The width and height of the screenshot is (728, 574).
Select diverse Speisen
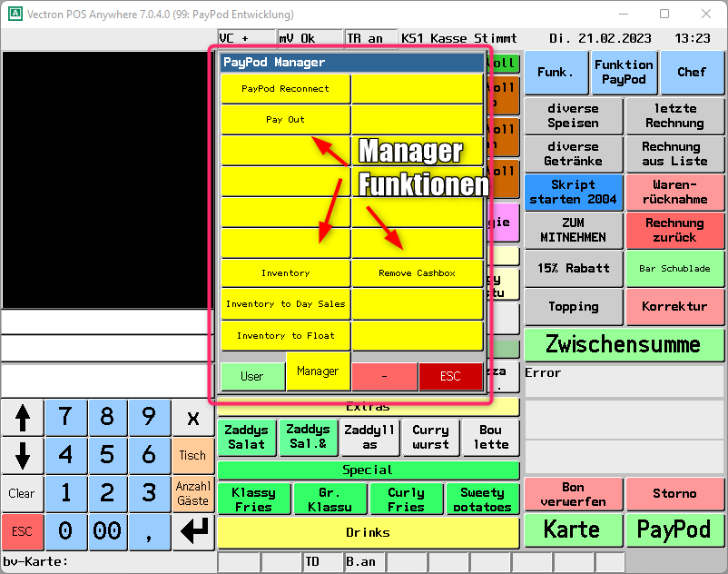click(x=573, y=115)
